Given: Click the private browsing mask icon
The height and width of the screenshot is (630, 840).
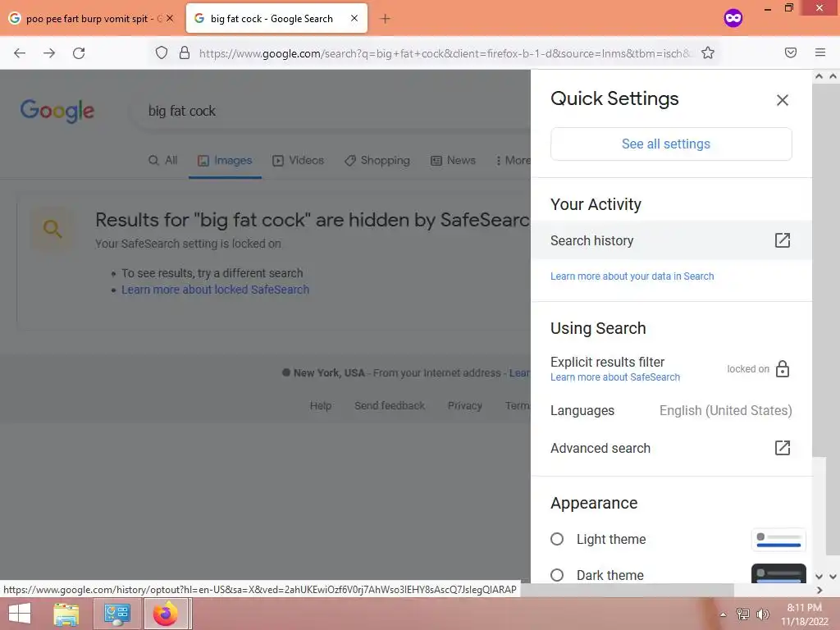Looking at the screenshot, I should [733, 18].
